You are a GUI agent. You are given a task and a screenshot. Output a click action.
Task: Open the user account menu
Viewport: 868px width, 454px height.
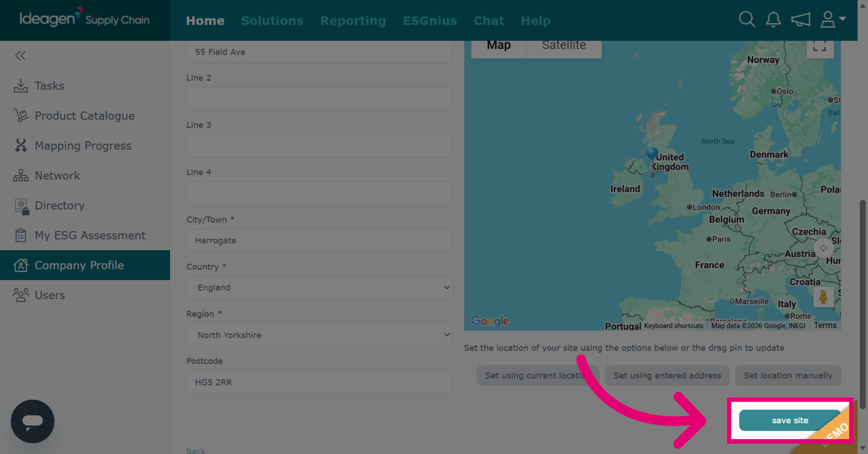point(833,19)
